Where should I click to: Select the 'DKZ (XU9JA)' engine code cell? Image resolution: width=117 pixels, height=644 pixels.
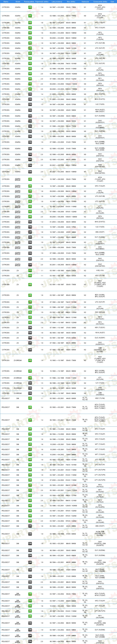(x=100, y=312)
